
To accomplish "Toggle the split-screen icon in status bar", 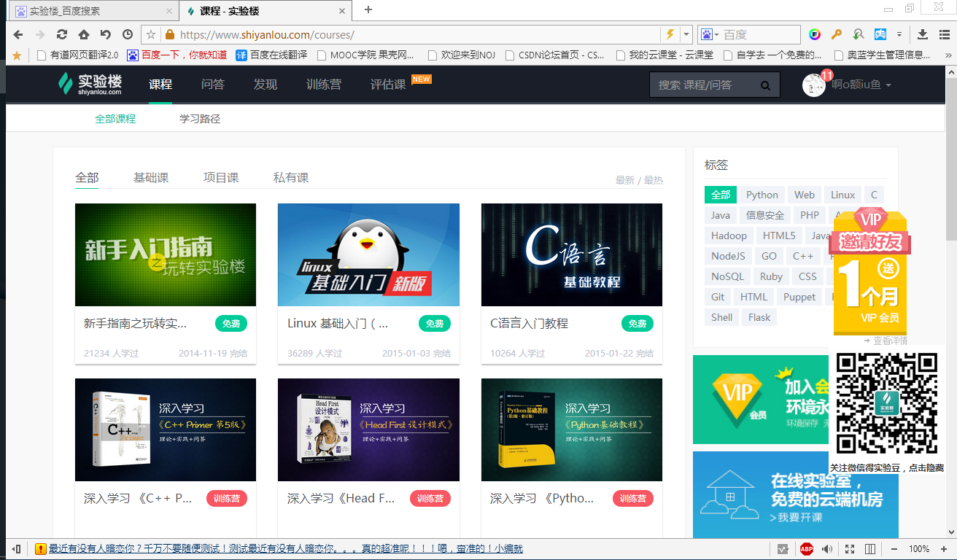I will tap(869, 549).
